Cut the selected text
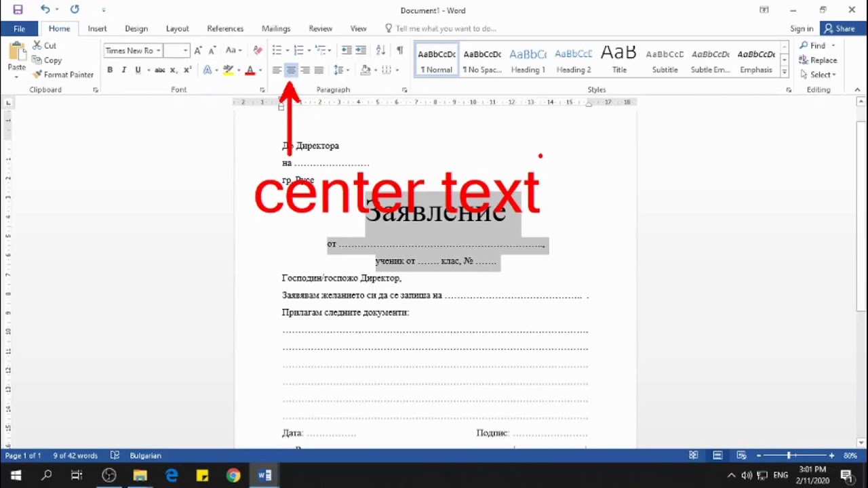 click(x=45, y=45)
